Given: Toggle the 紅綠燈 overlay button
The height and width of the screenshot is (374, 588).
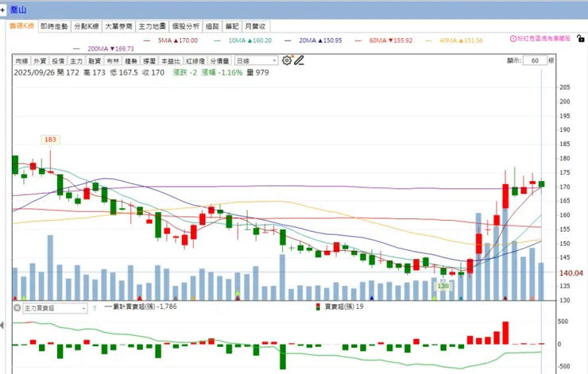Looking at the screenshot, I should [195, 60].
